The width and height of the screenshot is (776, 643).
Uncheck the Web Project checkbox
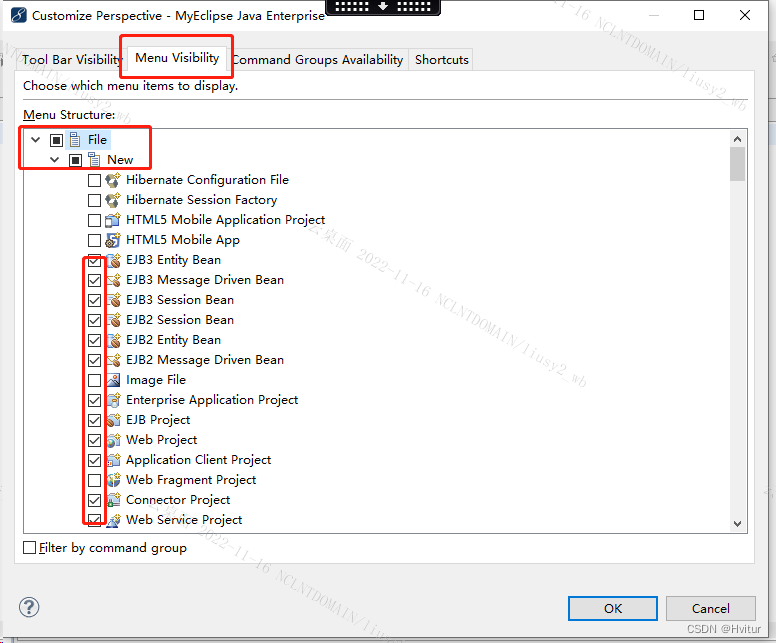(x=94, y=440)
